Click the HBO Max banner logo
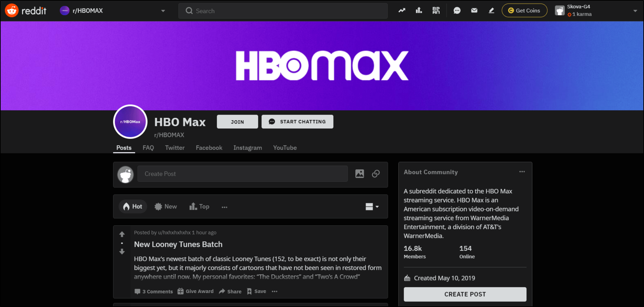The width and height of the screenshot is (644, 307). pyautogui.click(x=322, y=66)
